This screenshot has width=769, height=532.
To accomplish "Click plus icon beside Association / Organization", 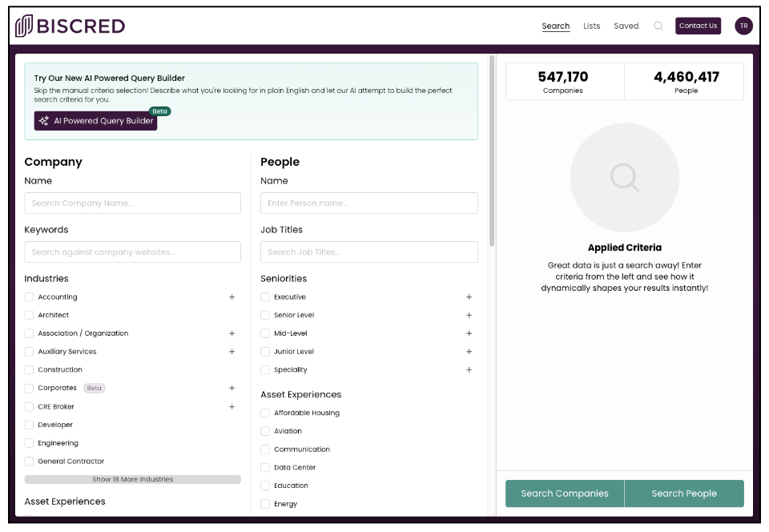I will (x=232, y=333).
